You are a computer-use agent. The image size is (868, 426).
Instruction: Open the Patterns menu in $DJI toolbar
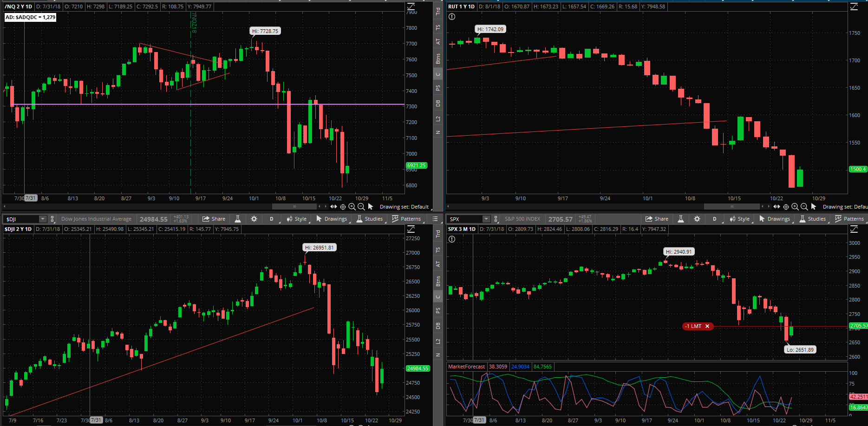(x=406, y=219)
